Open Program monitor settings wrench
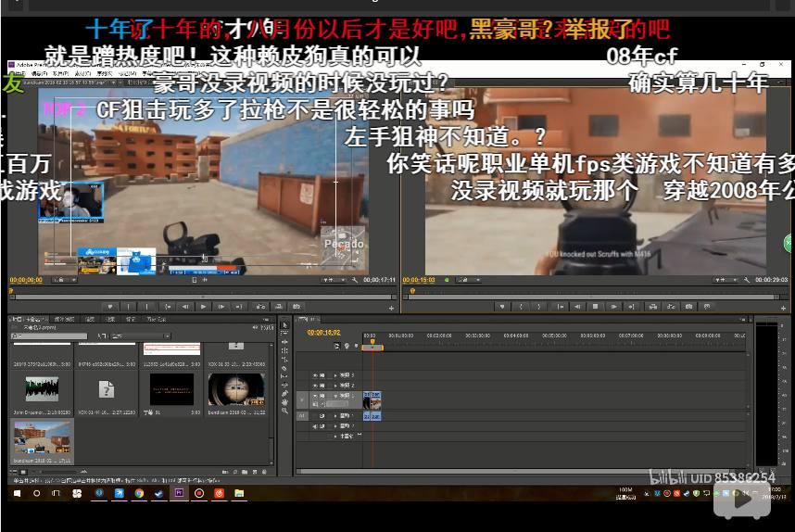This screenshot has width=795, height=532. pyautogui.click(x=746, y=280)
